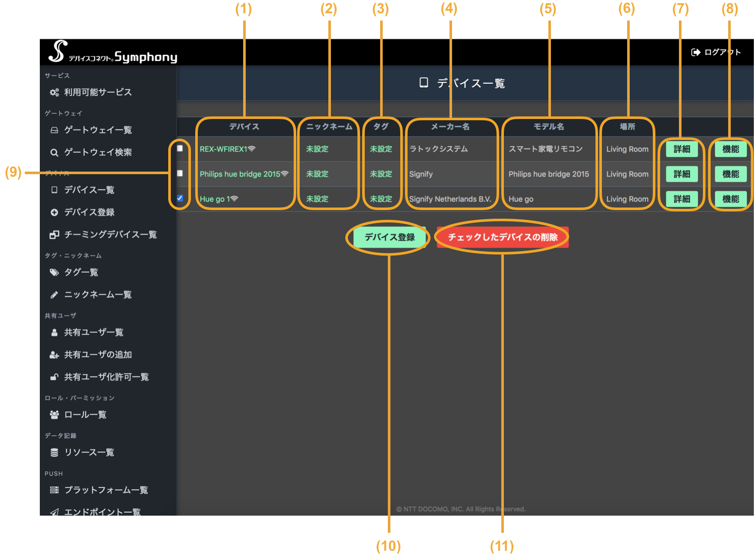Click the magnifier icon for ゲートウェイ検索
This screenshot has height=558, width=756.
pyautogui.click(x=54, y=152)
